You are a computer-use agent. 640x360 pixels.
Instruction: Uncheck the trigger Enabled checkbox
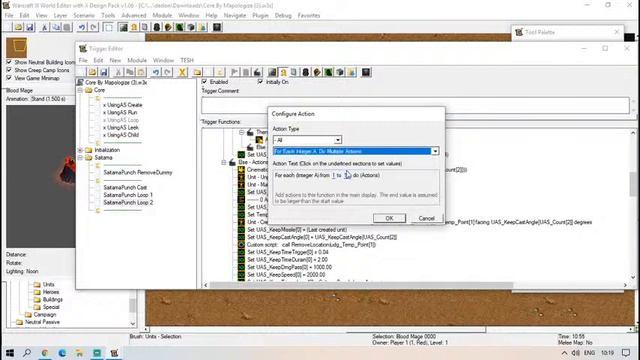point(205,82)
